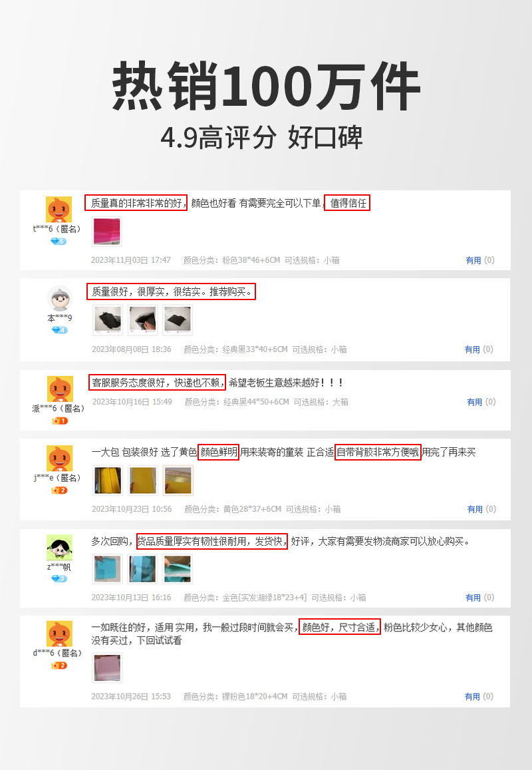Open the first black bag review photo
532x770 pixels.
click(108, 320)
